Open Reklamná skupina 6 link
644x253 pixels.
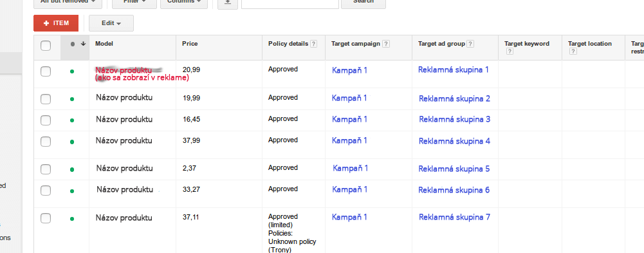pyautogui.click(x=454, y=190)
